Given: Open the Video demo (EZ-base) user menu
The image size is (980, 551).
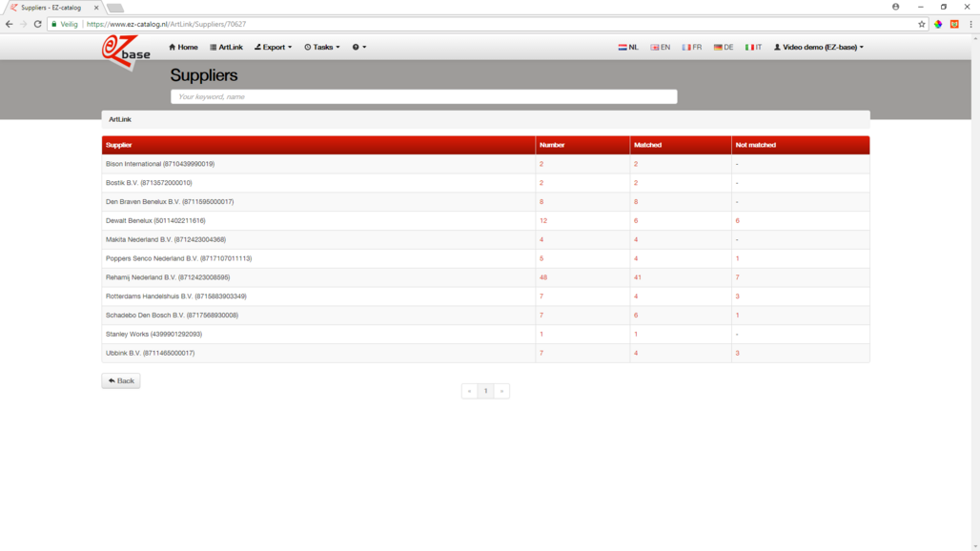Looking at the screenshot, I should (x=819, y=47).
